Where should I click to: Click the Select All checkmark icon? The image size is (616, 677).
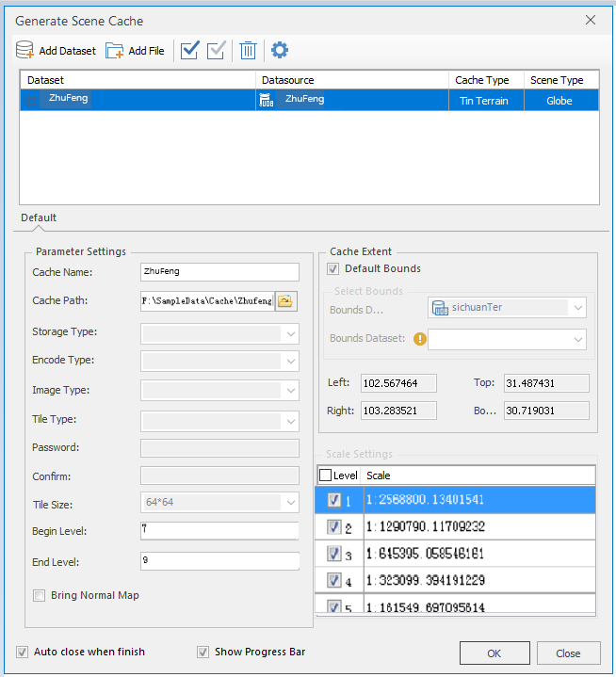tap(189, 50)
